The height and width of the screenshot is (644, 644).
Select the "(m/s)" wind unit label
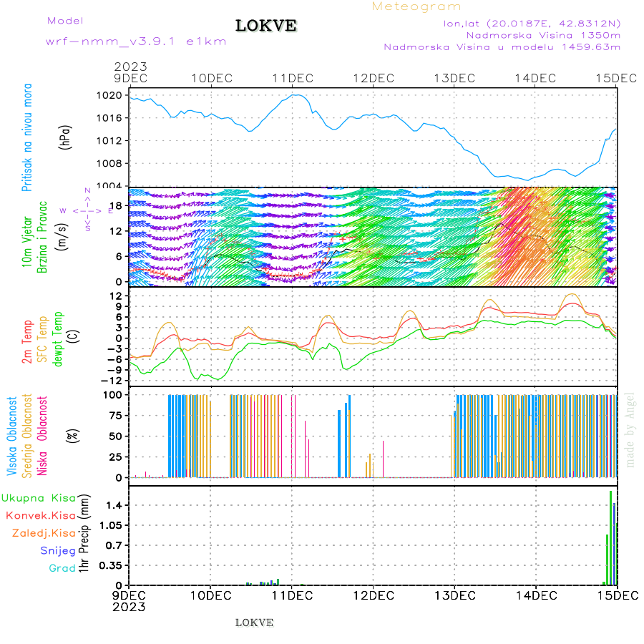[62, 238]
